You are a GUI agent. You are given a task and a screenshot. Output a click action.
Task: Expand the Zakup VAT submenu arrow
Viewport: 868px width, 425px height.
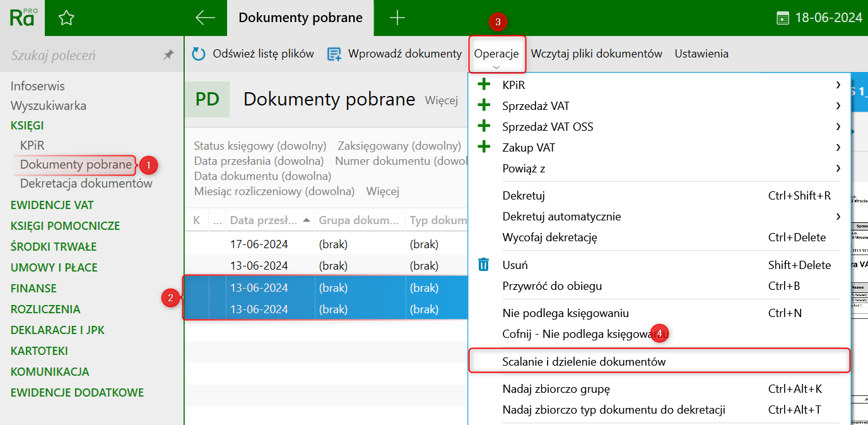[838, 147]
